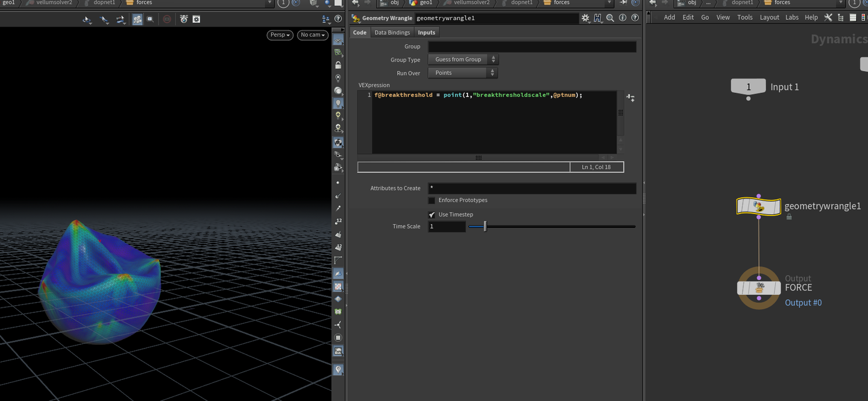The width and height of the screenshot is (868, 401).
Task: Expand the viewport path history dropdown
Action: tap(269, 3)
